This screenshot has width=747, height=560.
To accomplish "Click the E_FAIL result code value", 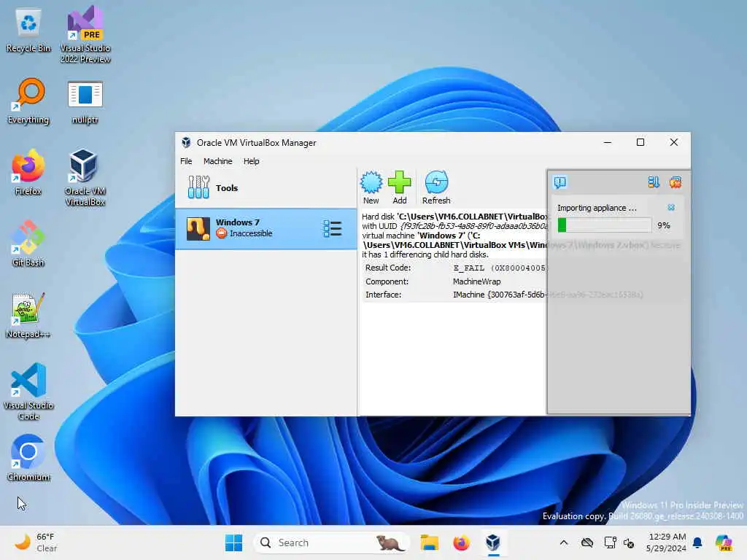I will (x=500, y=268).
